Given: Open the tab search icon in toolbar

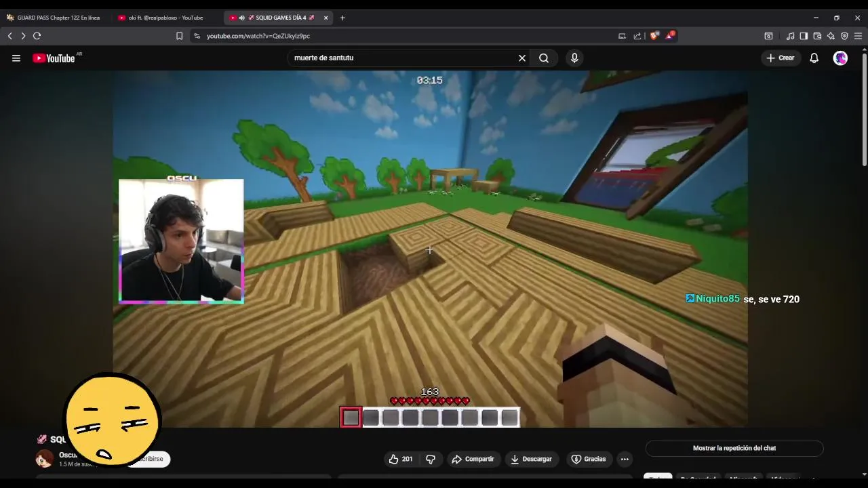Looking at the screenshot, I should [x=768, y=36].
